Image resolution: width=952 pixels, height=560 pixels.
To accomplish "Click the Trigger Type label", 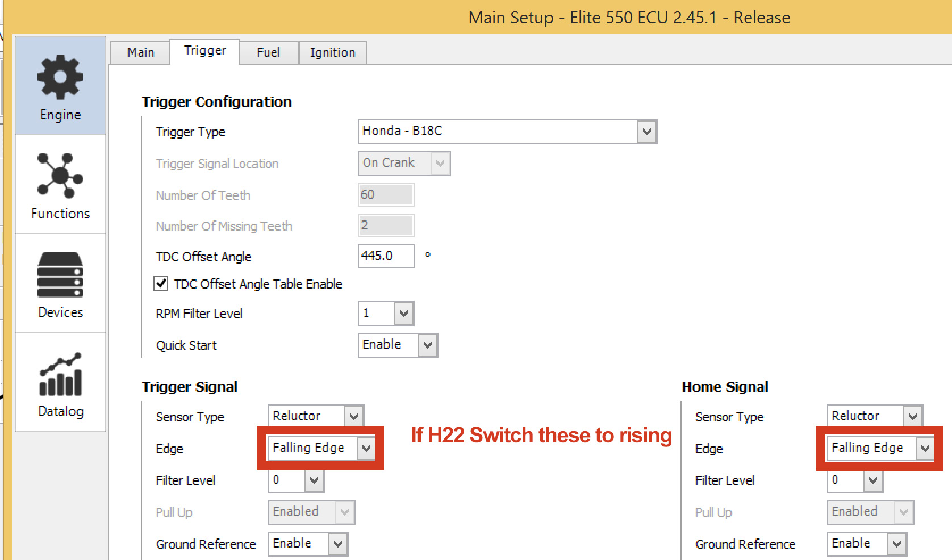I will [190, 132].
